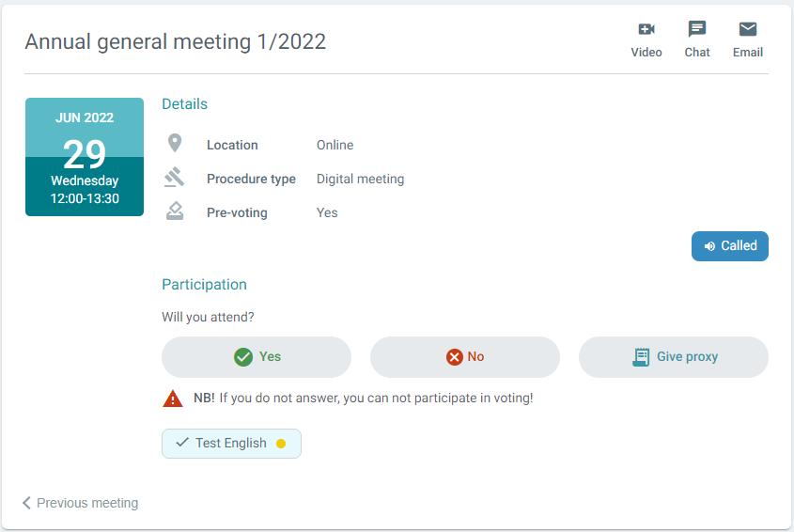Click the yellow status dot on Test English
This screenshot has height=532, width=794.
pyautogui.click(x=281, y=444)
